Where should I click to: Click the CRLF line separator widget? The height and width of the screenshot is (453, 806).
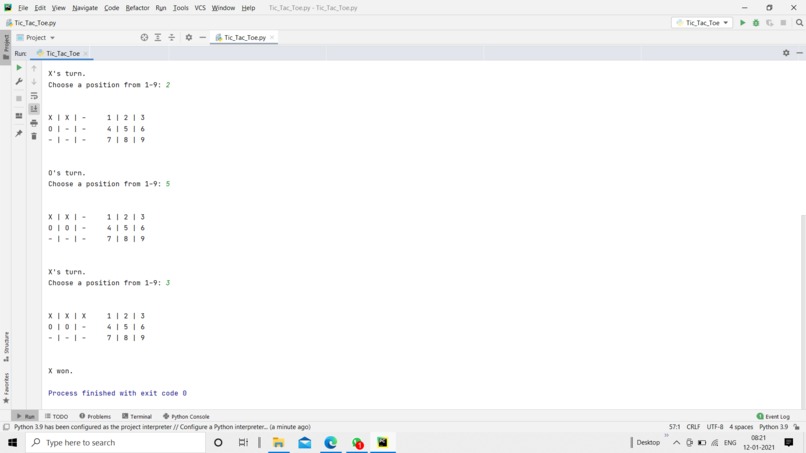click(x=693, y=427)
